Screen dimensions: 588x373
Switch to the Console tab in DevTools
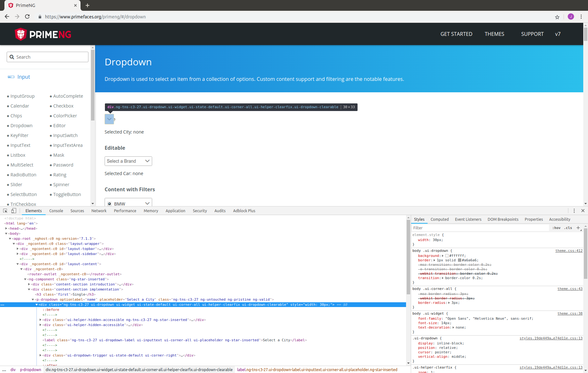tap(56, 211)
